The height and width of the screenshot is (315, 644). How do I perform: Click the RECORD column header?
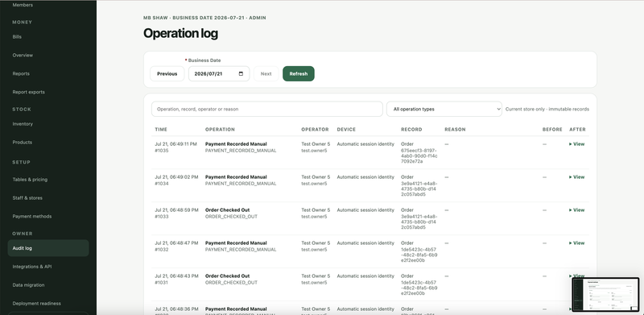411,130
